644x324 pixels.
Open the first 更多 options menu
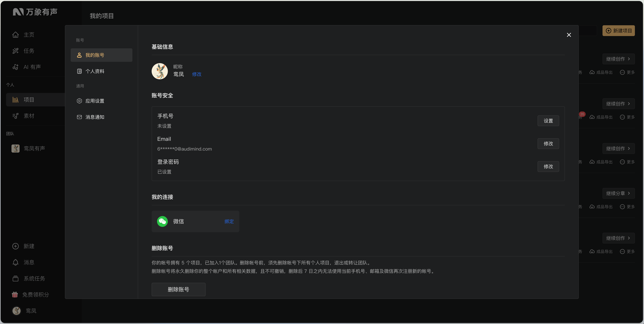click(627, 72)
